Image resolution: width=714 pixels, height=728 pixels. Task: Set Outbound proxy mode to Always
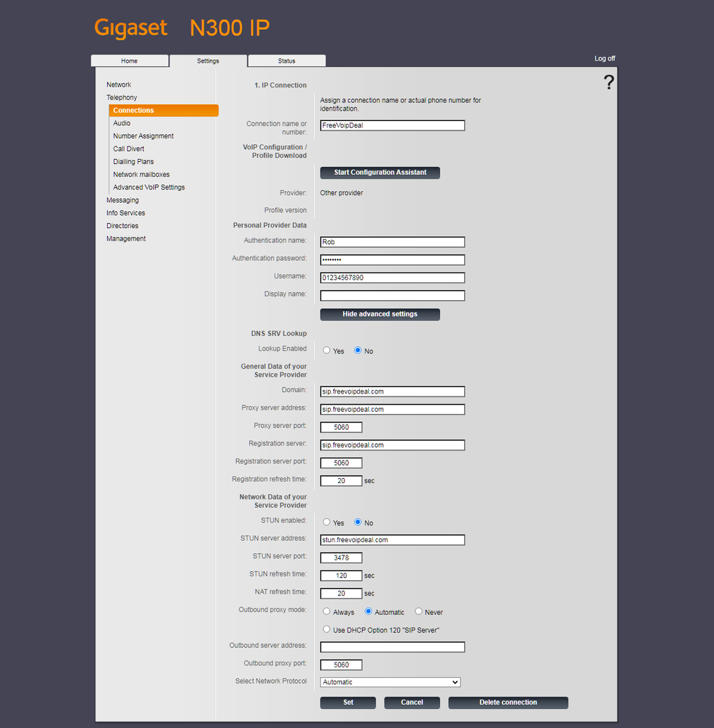(326, 612)
